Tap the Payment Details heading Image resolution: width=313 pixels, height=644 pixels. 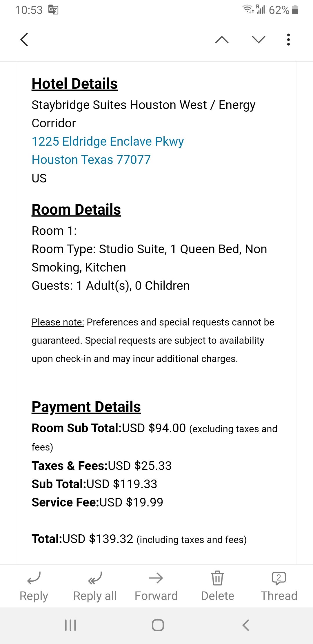pyautogui.click(x=86, y=407)
